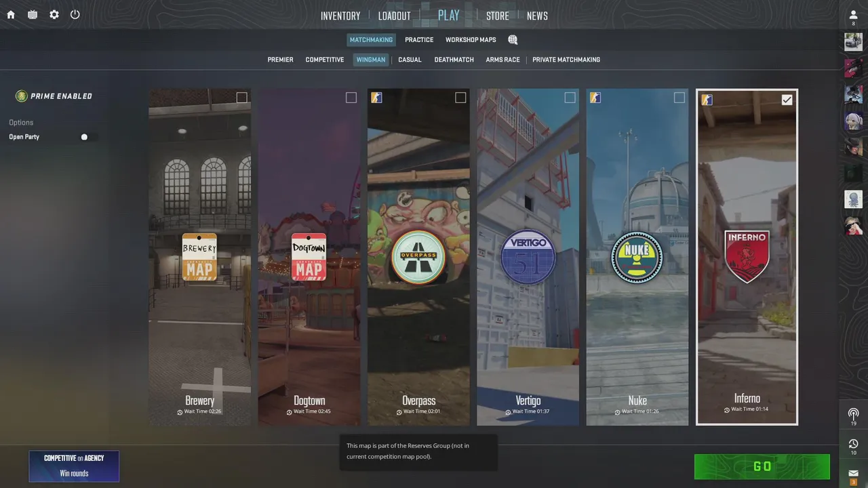Image resolution: width=868 pixels, height=488 pixels.
Task: Open the Competitive on Agency mission card
Action: [x=74, y=466]
